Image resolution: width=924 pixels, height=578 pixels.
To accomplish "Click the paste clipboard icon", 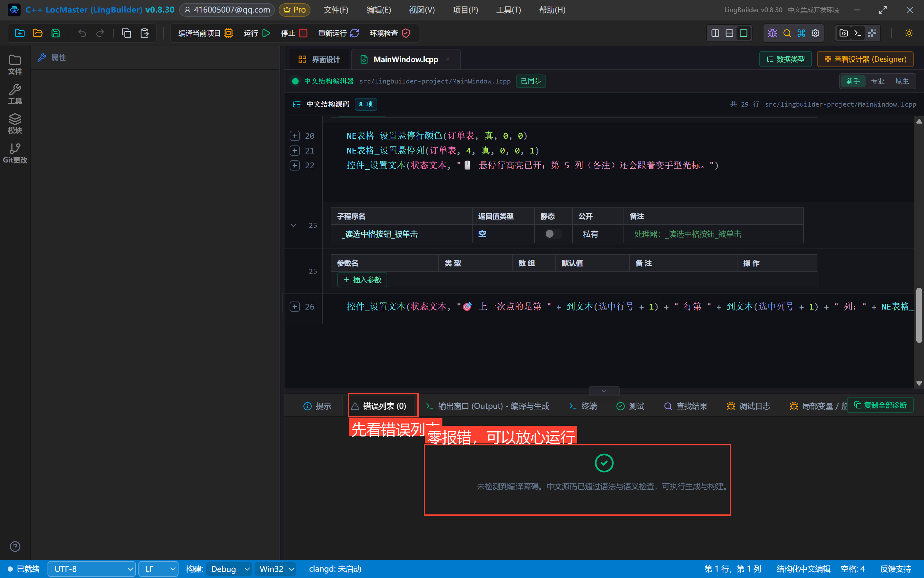I will (x=144, y=33).
